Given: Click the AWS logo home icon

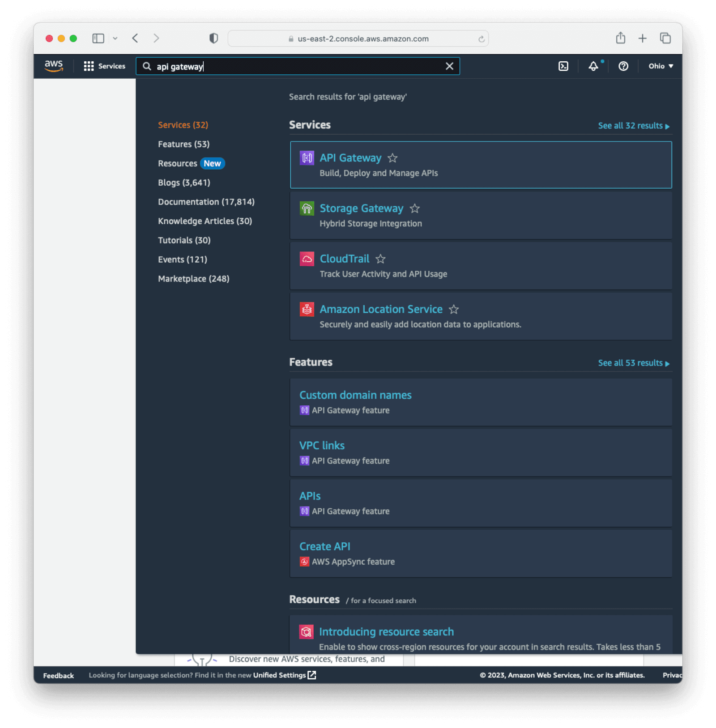Looking at the screenshot, I should pyautogui.click(x=54, y=66).
